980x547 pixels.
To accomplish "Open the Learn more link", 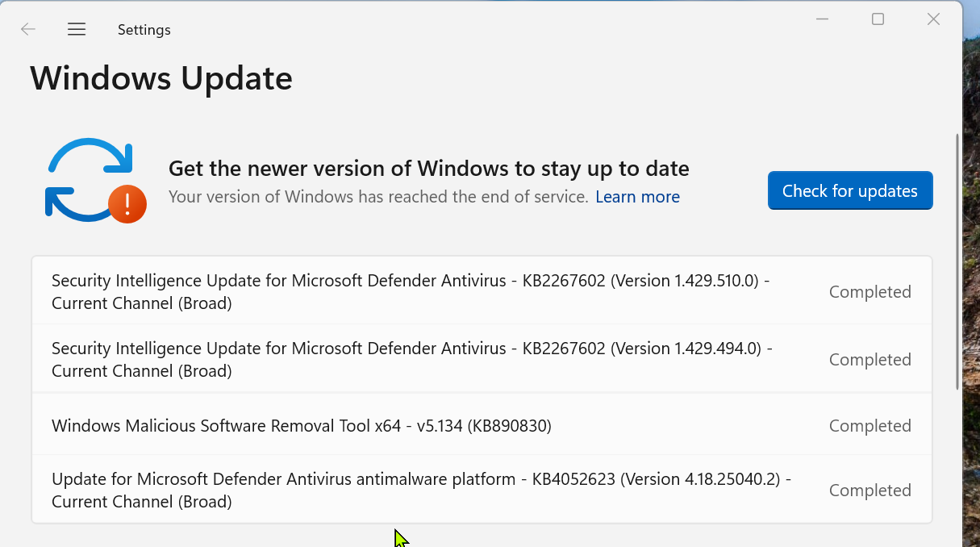I will [x=637, y=197].
